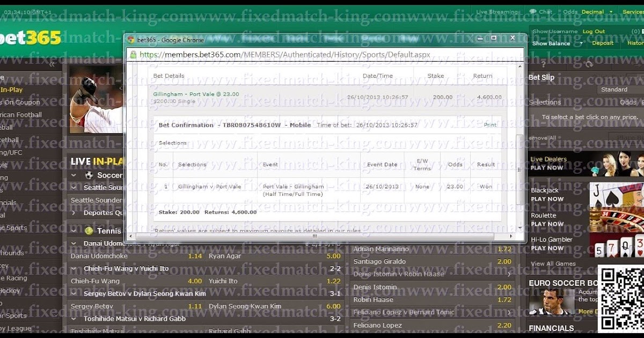
Task: Click the bet365 logo in the header
Action: (x=31, y=39)
